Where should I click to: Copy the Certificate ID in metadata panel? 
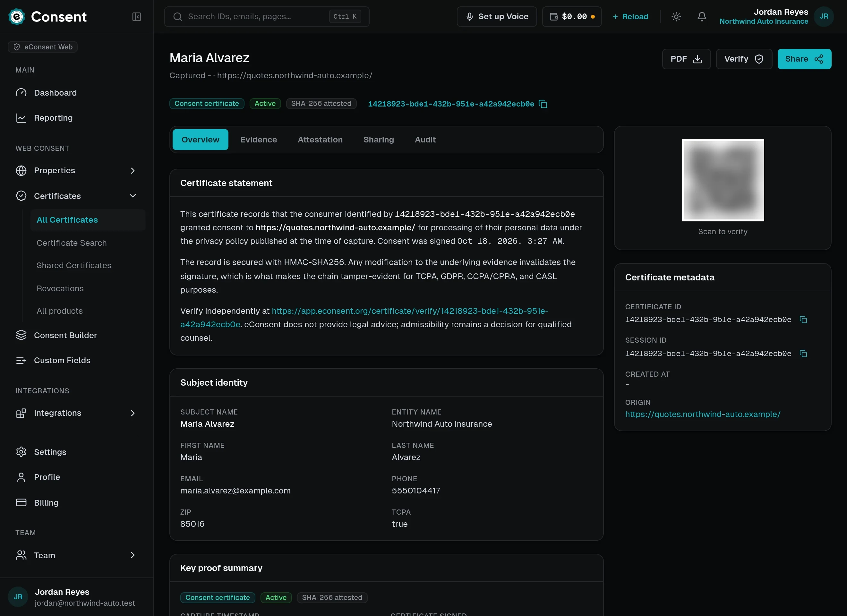coord(803,320)
